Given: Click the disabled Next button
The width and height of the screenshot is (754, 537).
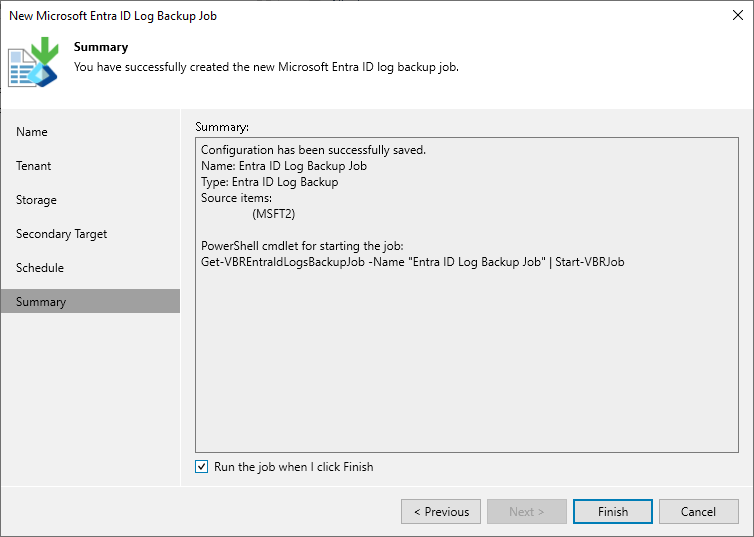Looking at the screenshot, I should click(527, 512).
